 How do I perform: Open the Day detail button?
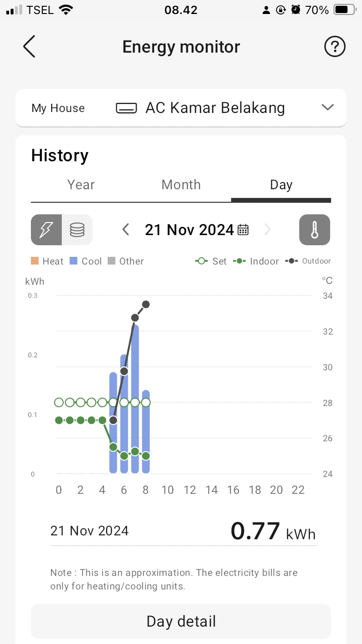[x=181, y=621]
